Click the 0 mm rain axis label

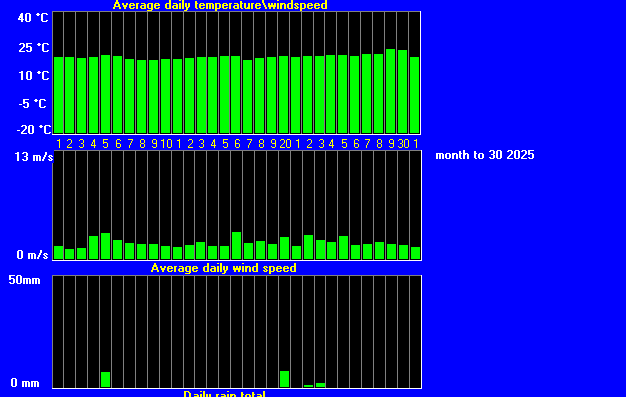click(25, 383)
